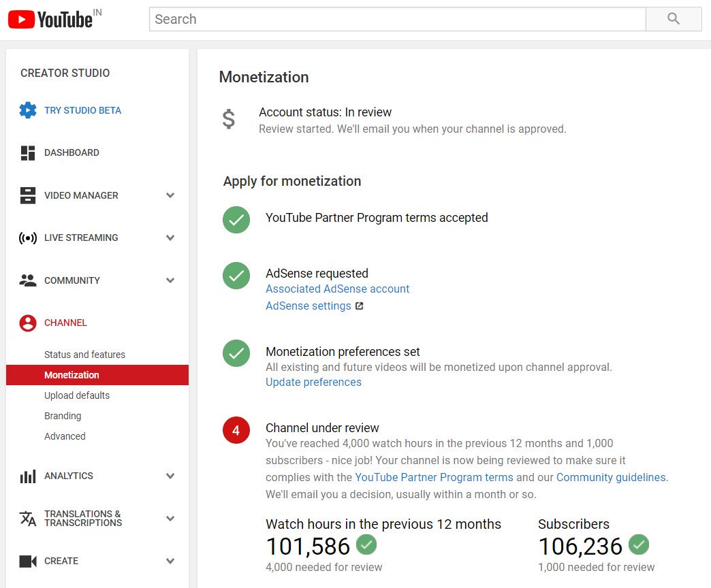Select the CHANNEL menu item
The height and width of the screenshot is (588, 711).
click(x=65, y=323)
